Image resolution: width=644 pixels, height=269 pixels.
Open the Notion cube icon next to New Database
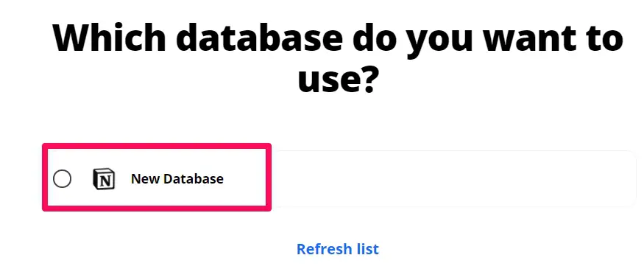tap(104, 179)
